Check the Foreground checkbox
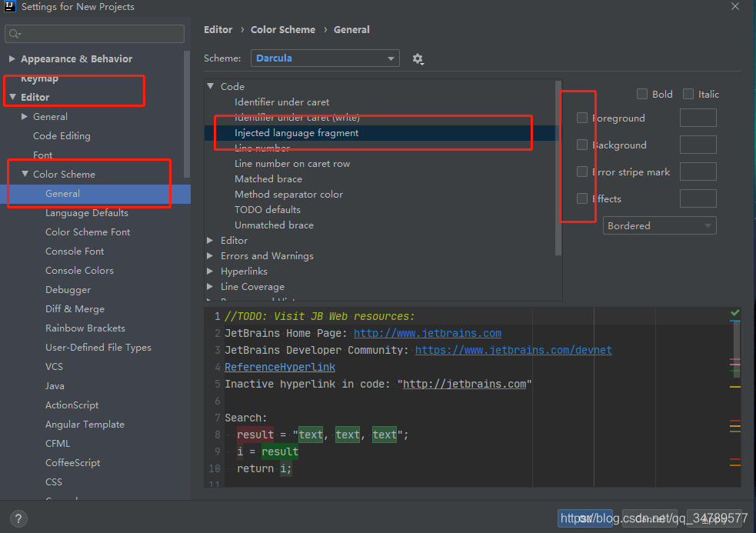The width and height of the screenshot is (756, 533). [x=582, y=118]
